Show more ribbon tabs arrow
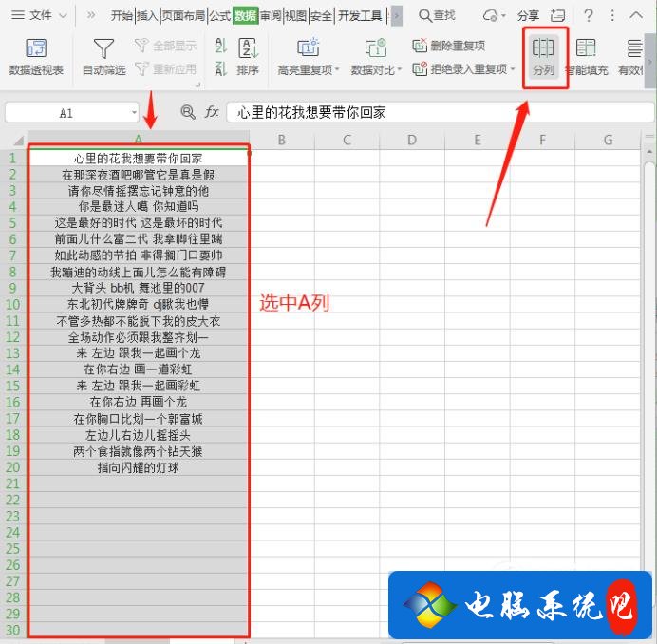The image size is (657, 644). [x=397, y=16]
